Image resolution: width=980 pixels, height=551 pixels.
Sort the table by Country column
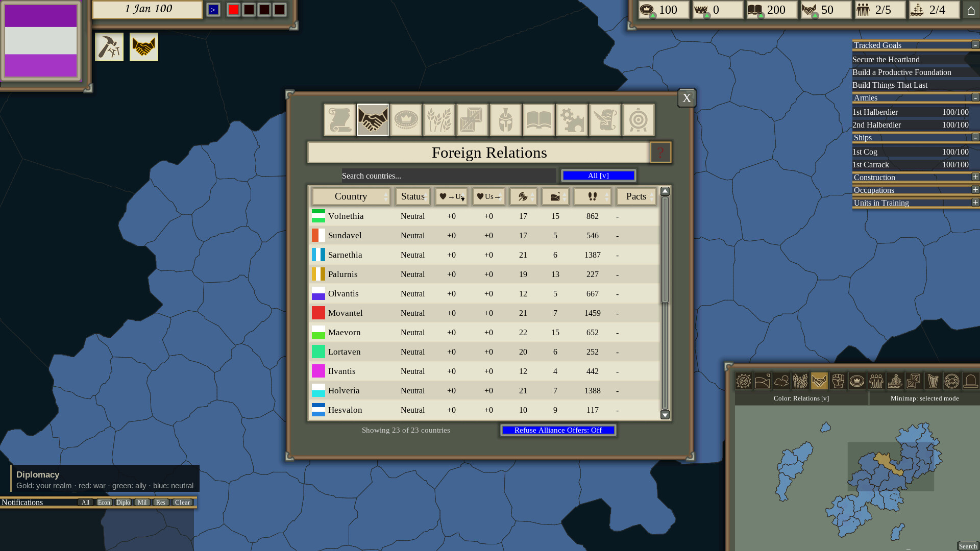[x=351, y=196]
